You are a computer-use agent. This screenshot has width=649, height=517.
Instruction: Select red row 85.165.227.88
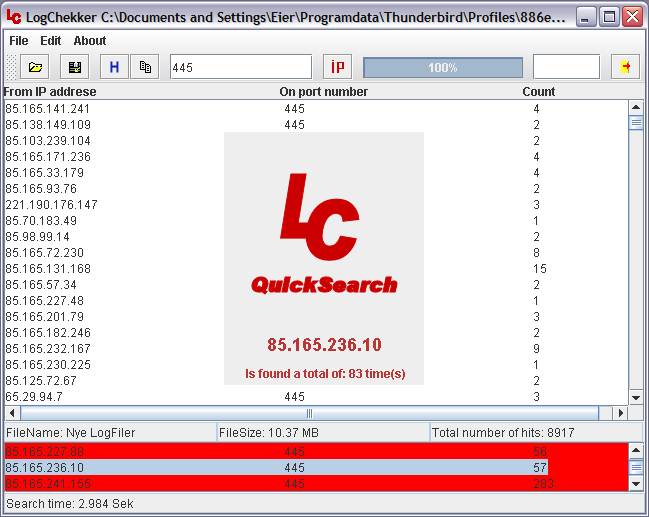tap(316, 451)
